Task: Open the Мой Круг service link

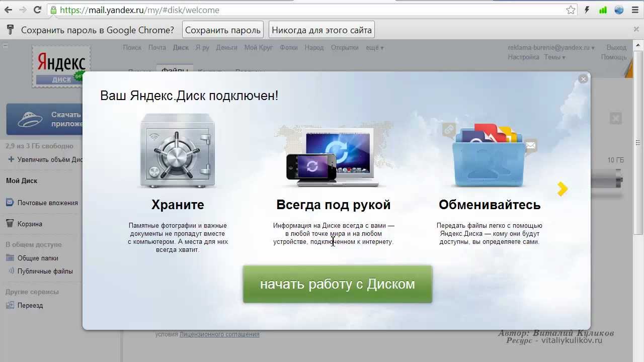Action: click(x=259, y=47)
